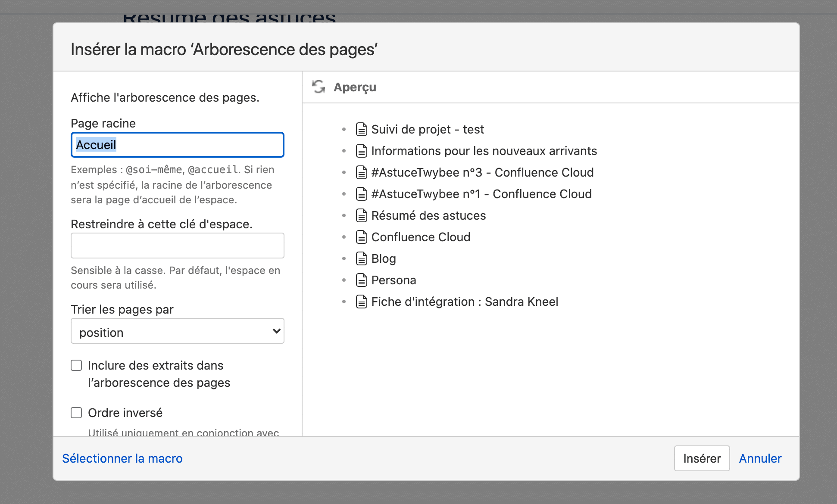Screen dimensions: 837x504
Task: Click the dialog title Insérer la macro
Action: [x=224, y=50]
